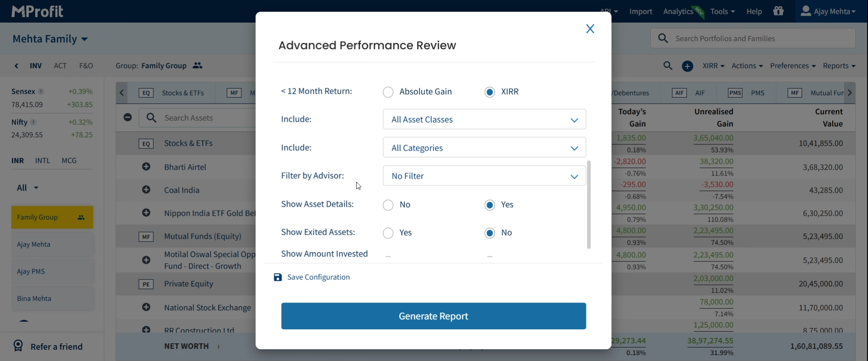This screenshot has height=361, width=868.
Task: Expand the Motilal Oswal fund row
Action: click(x=146, y=260)
